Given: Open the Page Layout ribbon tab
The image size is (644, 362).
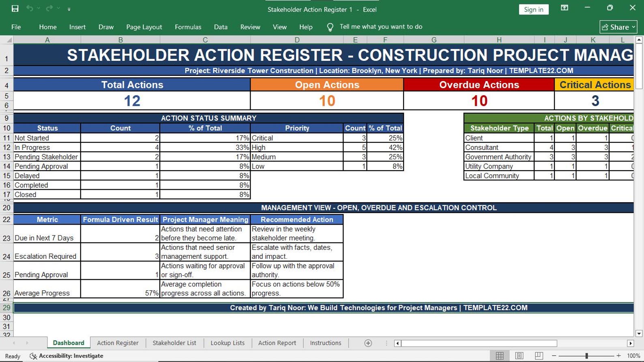Looking at the screenshot, I should click(x=144, y=27).
